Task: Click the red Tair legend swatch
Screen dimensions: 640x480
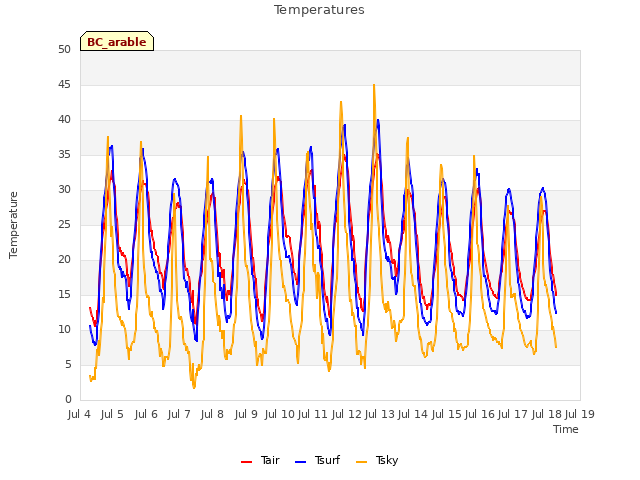Action: pyautogui.click(x=247, y=462)
